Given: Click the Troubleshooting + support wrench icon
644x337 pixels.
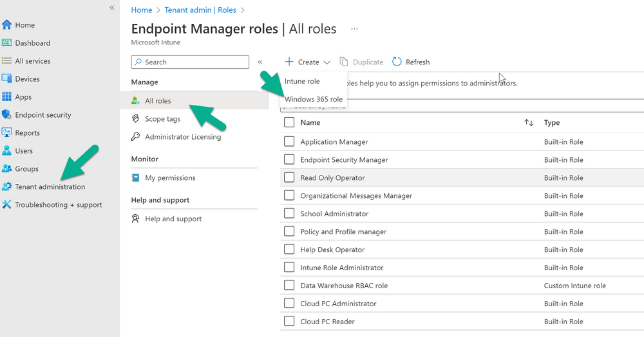Looking at the screenshot, I should (x=6, y=204).
